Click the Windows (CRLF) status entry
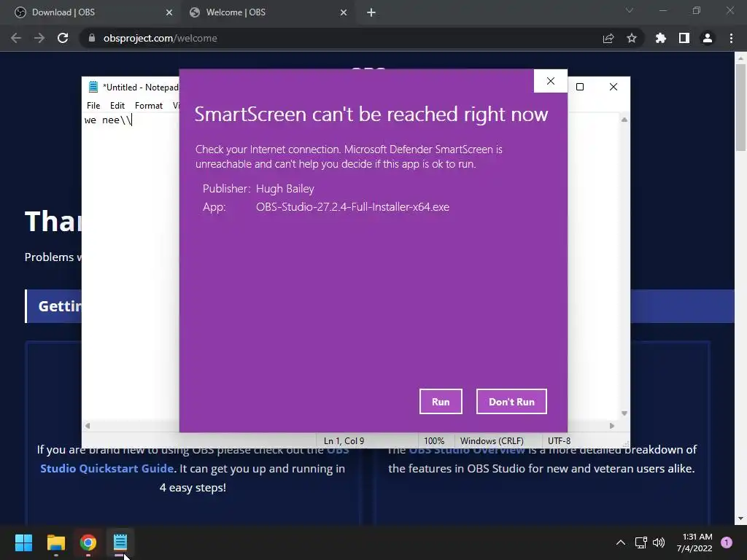The width and height of the screenshot is (747, 560). click(x=492, y=441)
